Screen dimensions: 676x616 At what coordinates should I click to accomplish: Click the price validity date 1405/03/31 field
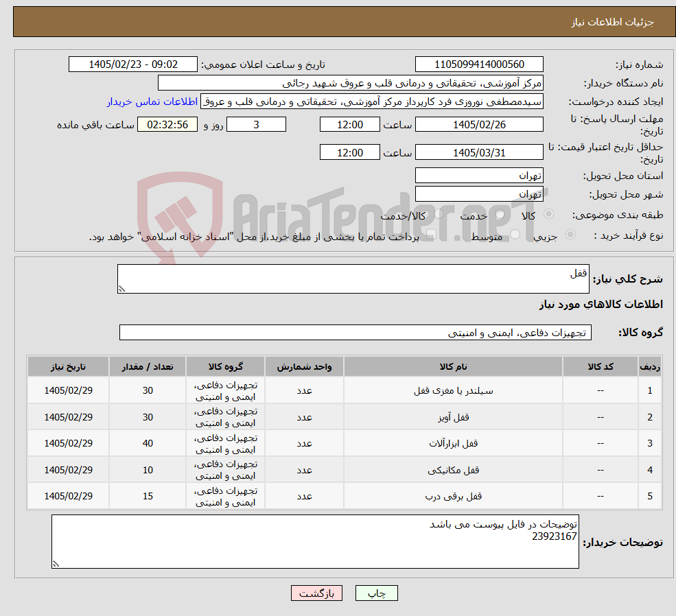[479, 152]
